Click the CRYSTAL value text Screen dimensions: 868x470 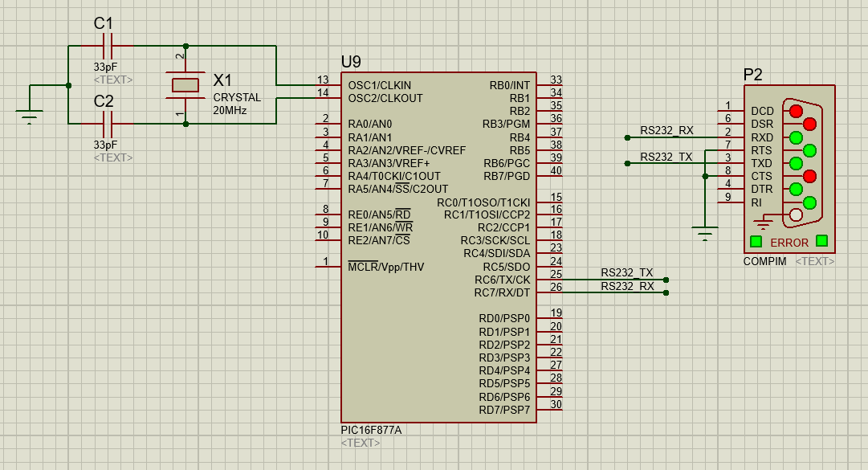click(237, 97)
